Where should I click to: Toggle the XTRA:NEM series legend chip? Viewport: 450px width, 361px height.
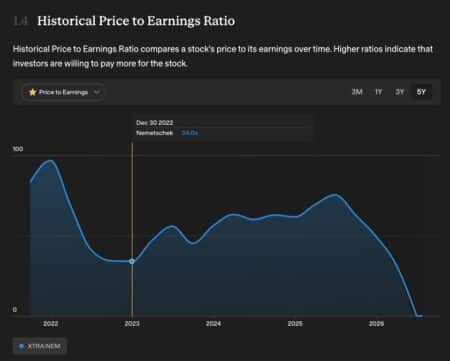40,346
